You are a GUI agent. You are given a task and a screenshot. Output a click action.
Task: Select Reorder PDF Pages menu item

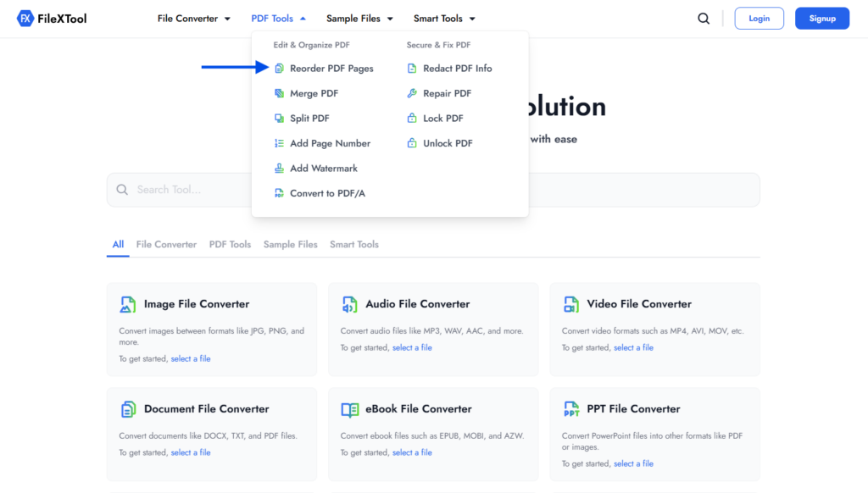click(x=331, y=69)
